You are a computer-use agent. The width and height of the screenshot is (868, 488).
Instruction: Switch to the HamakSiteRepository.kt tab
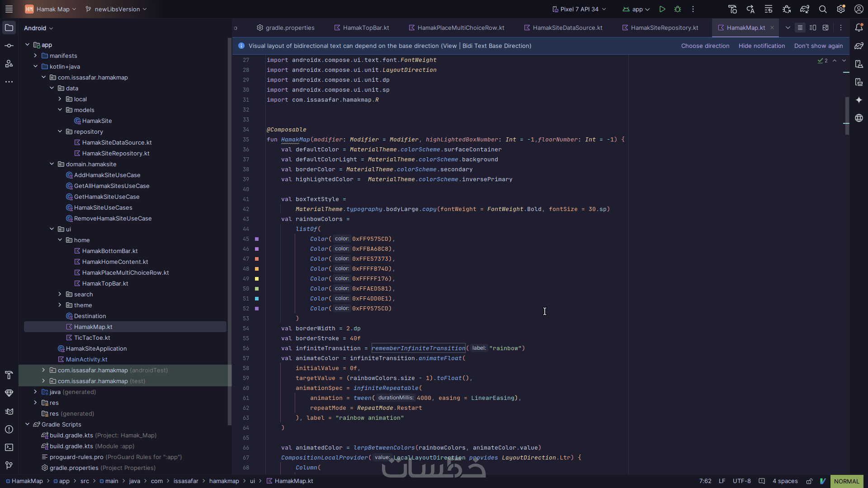[660, 28]
